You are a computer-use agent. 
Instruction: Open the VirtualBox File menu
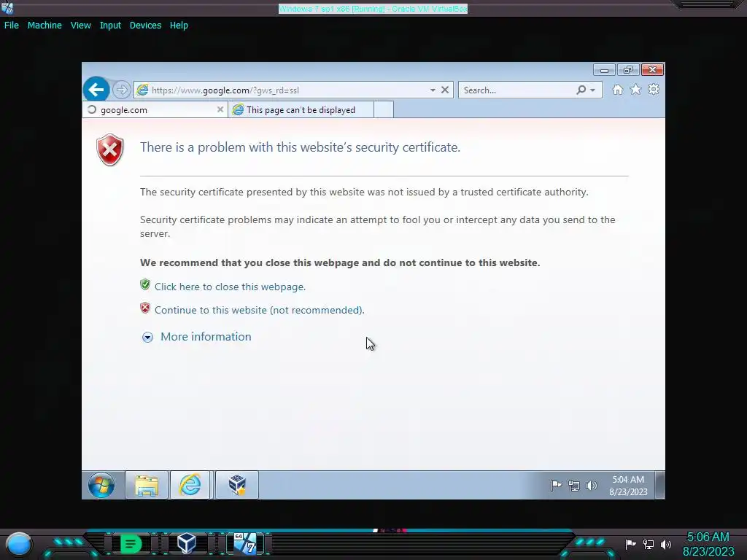click(12, 26)
